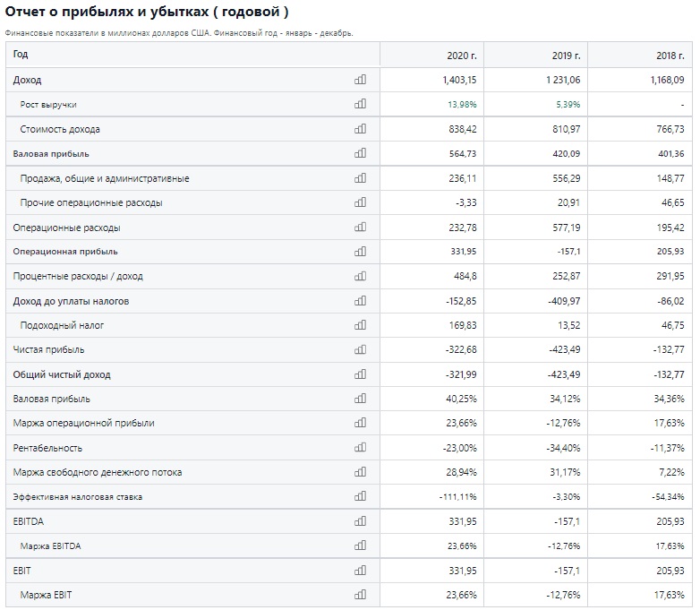Select the 2020 г. column header

(x=462, y=56)
